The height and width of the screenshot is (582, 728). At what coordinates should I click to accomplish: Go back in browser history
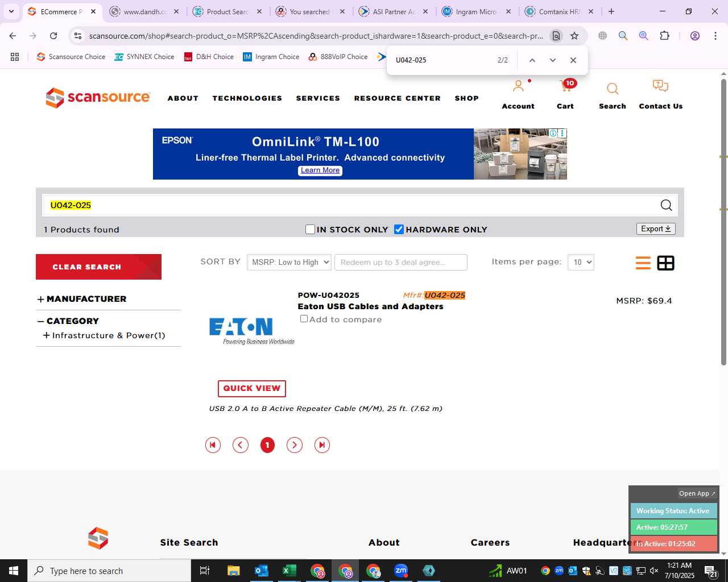[x=13, y=36]
